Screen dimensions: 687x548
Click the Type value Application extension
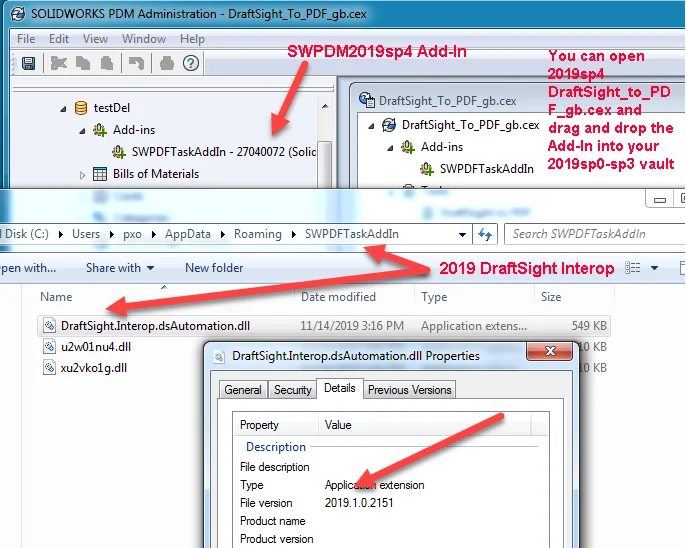[x=375, y=484]
